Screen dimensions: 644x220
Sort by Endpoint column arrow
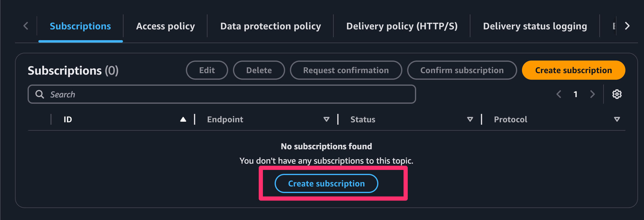[326, 119]
